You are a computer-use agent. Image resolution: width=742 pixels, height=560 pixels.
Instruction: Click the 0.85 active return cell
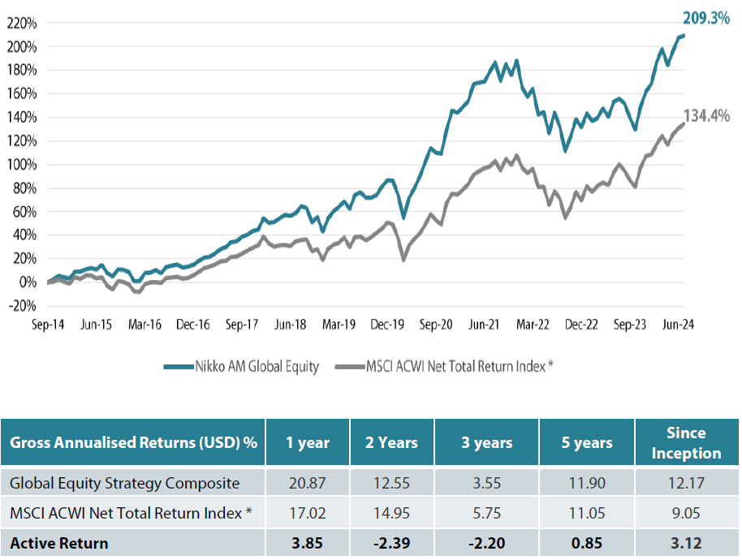587,543
